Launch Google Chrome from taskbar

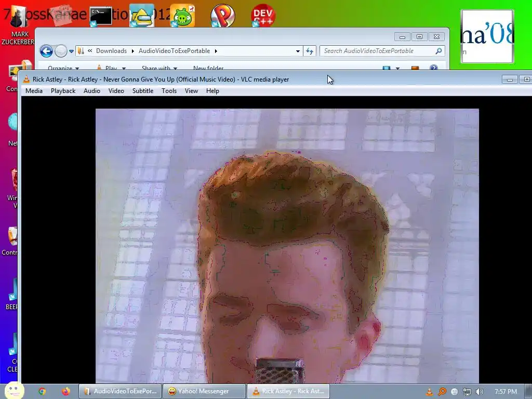(x=42, y=391)
